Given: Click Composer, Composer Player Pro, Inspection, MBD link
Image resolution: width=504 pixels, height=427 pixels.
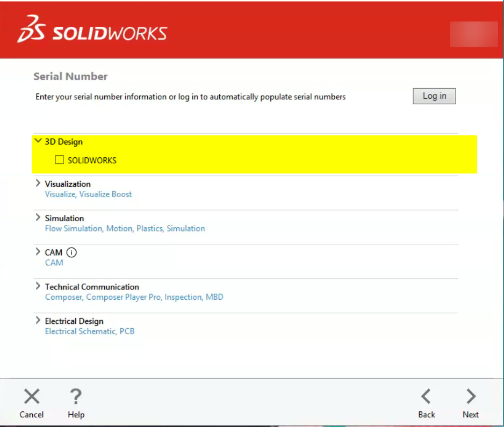Looking at the screenshot, I should [x=134, y=297].
